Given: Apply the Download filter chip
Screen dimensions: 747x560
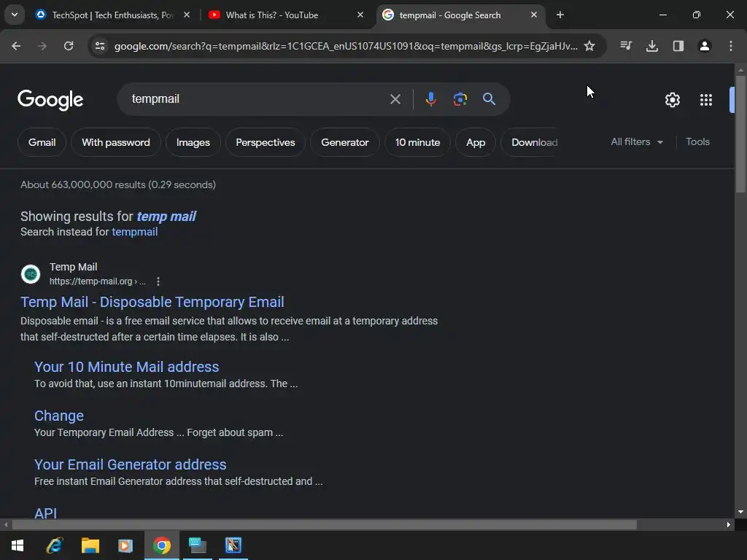Looking at the screenshot, I should 531,142.
